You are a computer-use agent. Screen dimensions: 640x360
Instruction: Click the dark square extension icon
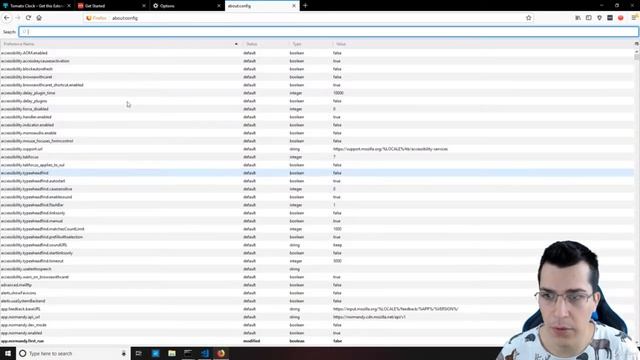[x=610, y=18]
